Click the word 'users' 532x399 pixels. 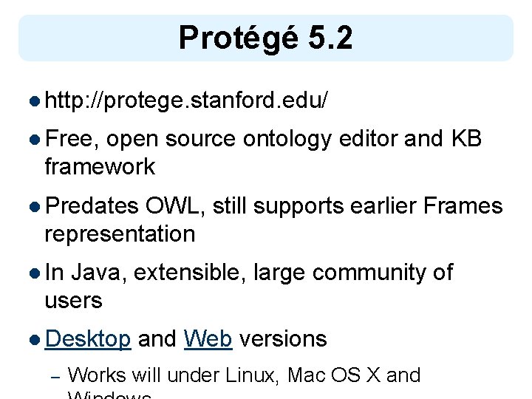click(74, 300)
